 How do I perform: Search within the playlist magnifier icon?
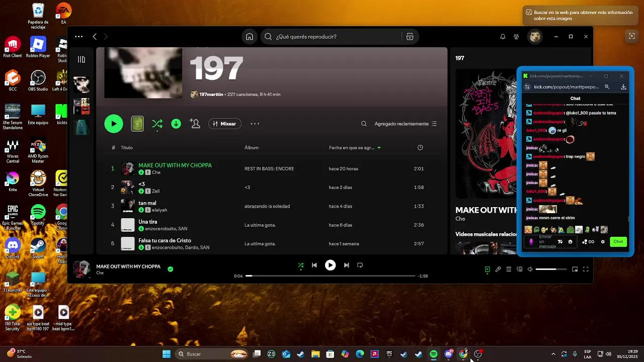[x=364, y=124]
